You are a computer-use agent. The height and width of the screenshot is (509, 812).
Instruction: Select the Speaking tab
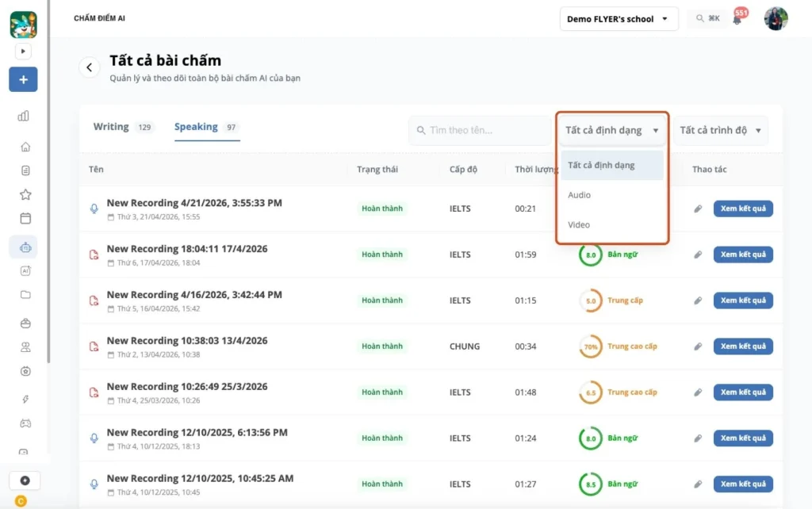click(x=207, y=127)
